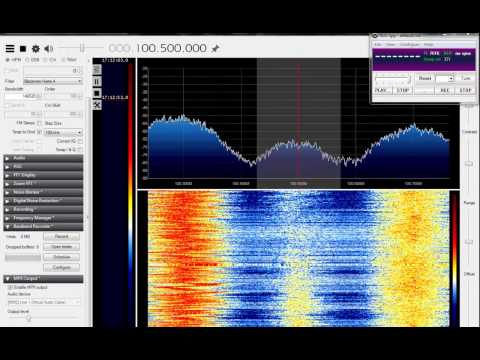The width and height of the screenshot is (480, 360).
Task: Expand the Noise Blanker panel
Action: coord(43,192)
